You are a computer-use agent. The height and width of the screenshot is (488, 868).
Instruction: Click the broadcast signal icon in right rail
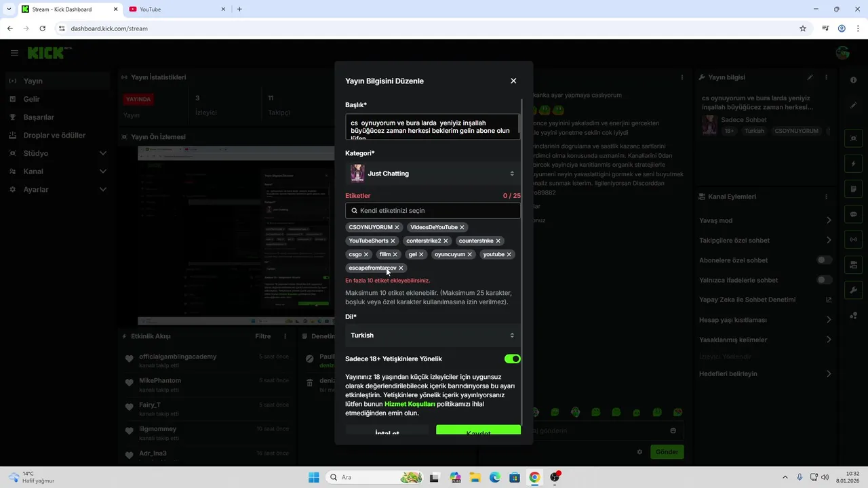854,239
